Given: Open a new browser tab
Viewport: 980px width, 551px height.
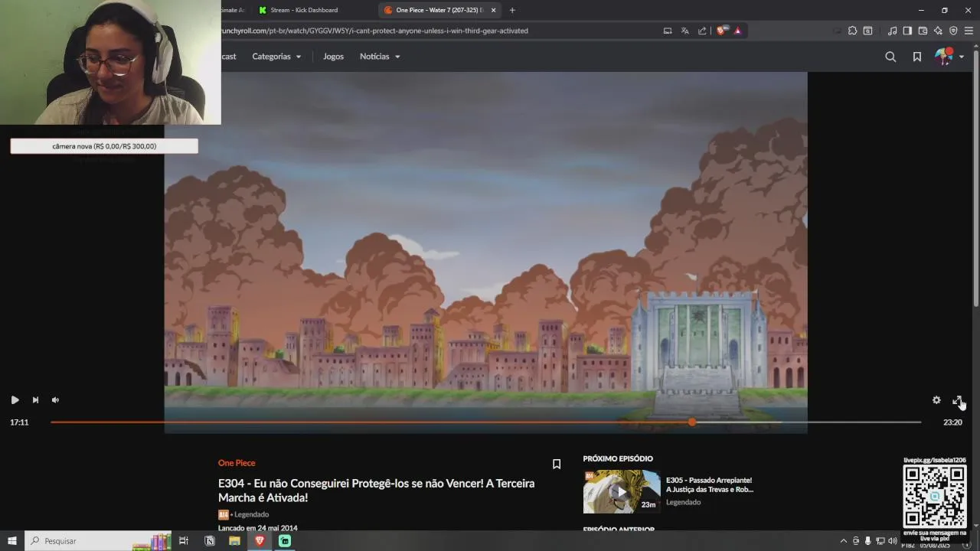Looking at the screenshot, I should coord(512,10).
